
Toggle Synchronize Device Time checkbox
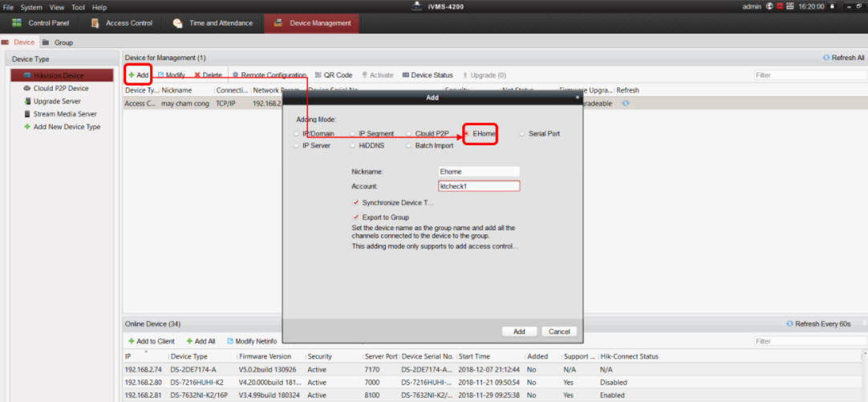click(x=355, y=203)
